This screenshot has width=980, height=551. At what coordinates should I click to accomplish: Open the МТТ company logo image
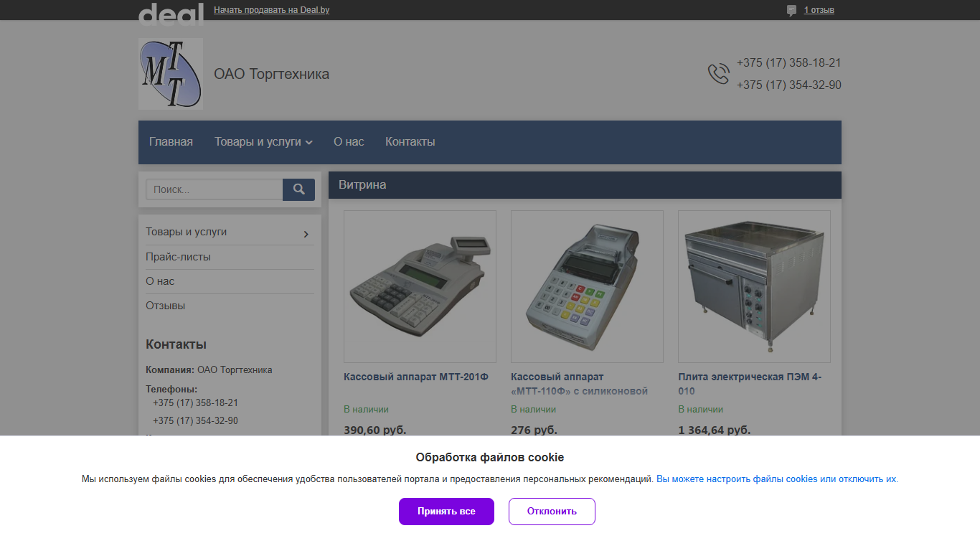pos(171,74)
